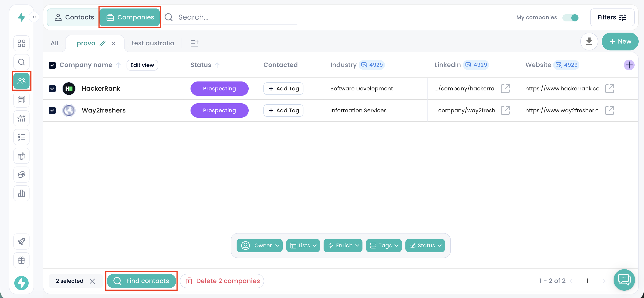Image resolution: width=644 pixels, height=298 pixels.
Task: Expand the Owner dropdown
Action: [259, 246]
